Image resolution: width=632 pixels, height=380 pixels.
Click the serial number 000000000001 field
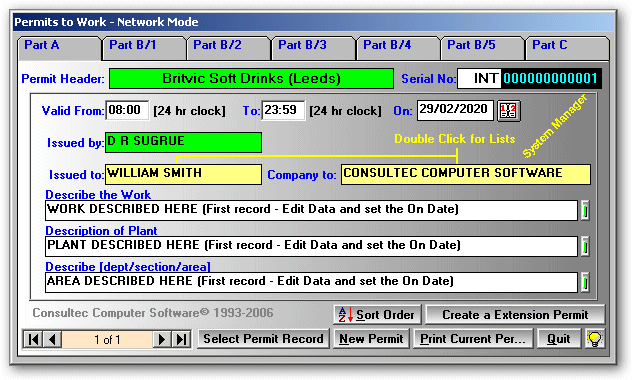[551, 78]
